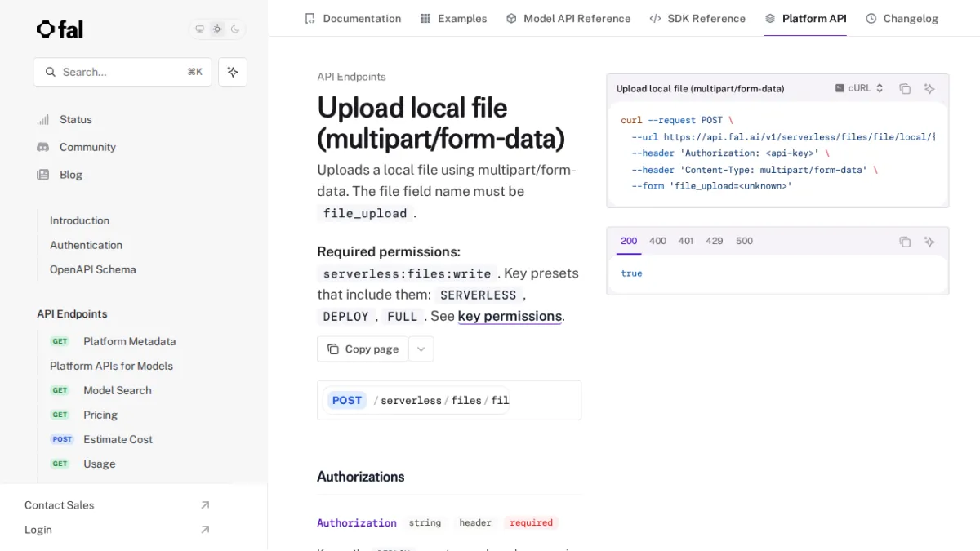Click Platform APIs for Models heading
Image resolution: width=980 pixels, height=551 pixels.
(x=111, y=366)
